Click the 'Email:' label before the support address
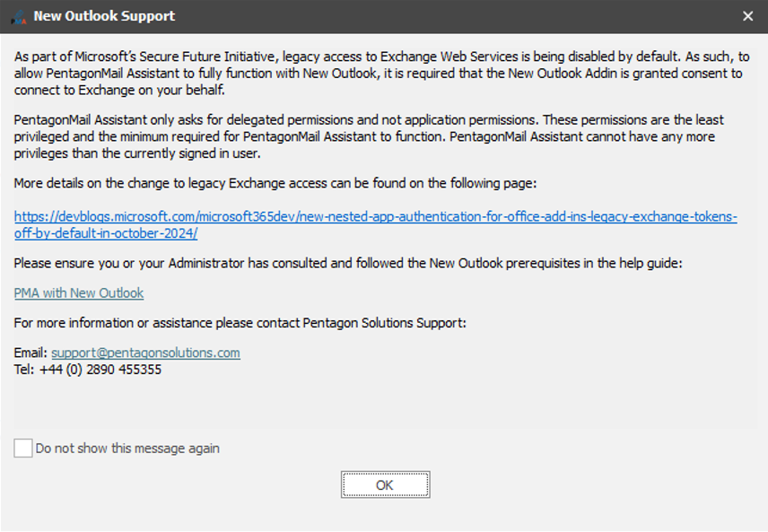 tap(31, 353)
